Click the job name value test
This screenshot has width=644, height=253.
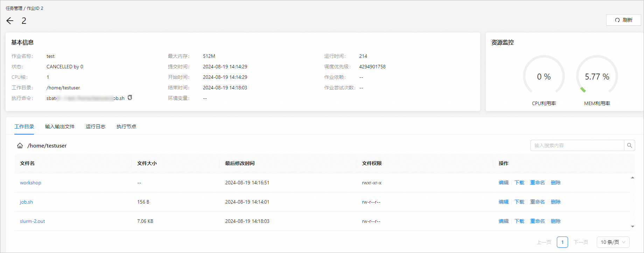pyautogui.click(x=50, y=56)
